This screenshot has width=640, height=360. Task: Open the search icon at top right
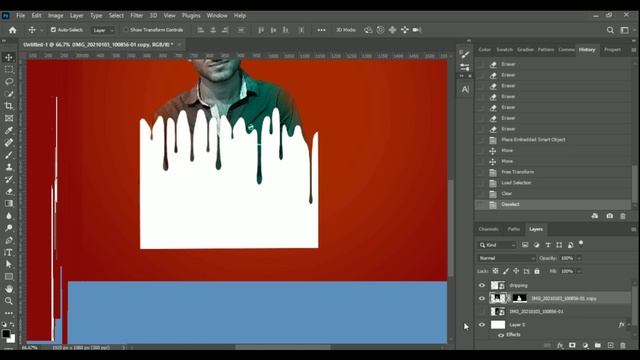coord(610,30)
